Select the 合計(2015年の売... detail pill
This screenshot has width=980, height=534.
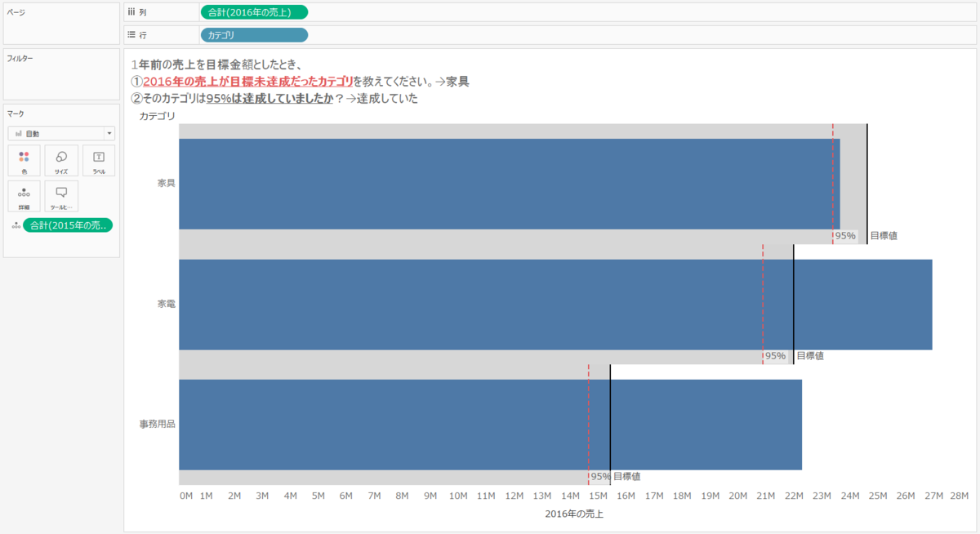[x=68, y=225]
